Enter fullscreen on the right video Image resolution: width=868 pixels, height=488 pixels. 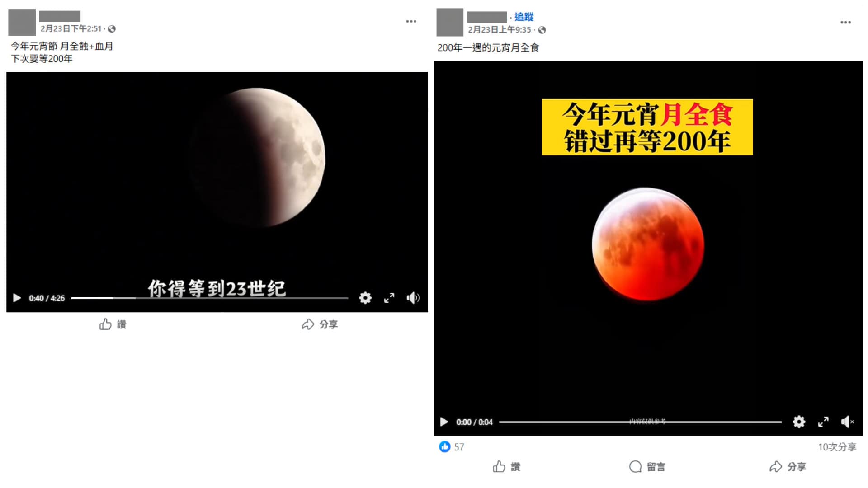click(x=823, y=422)
